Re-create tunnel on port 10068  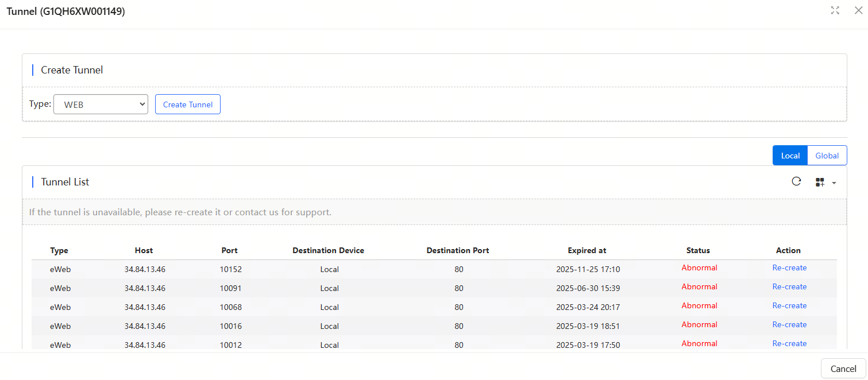(x=789, y=306)
